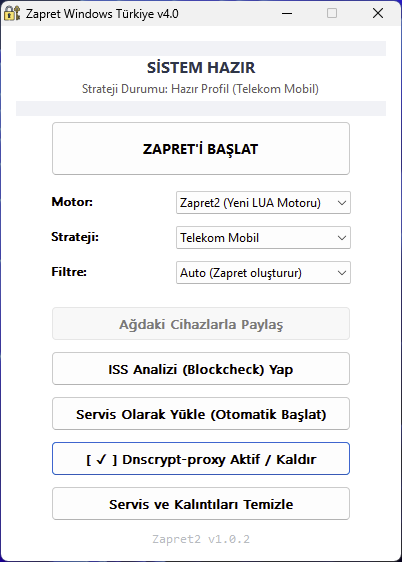The image size is (402, 562).
Task: Click the window title Zapret Windows Türkiye v4.0
Action: (x=102, y=14)
